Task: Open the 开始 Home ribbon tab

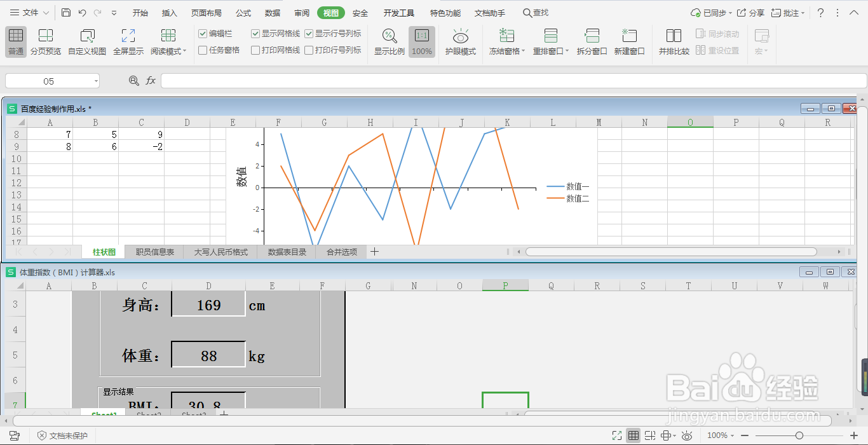Action: (x=140, y=13)
